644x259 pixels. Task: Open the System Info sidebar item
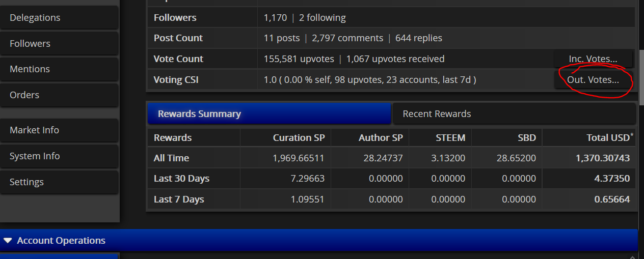[x=59, y=156]
